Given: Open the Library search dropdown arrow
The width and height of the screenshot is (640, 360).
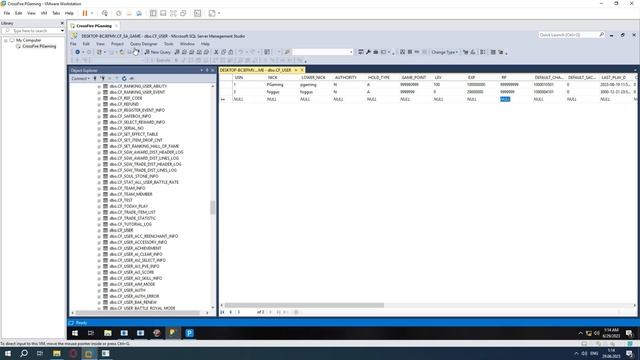Looking at the screenshot, I should (x=62, y=31).
